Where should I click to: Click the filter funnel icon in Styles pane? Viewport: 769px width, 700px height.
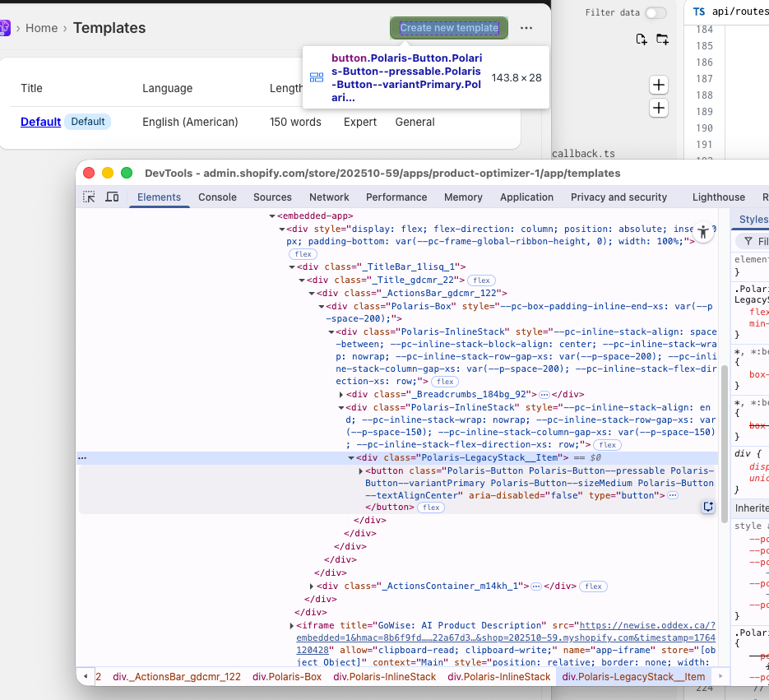pyautogui.click(x=748, y=241)
